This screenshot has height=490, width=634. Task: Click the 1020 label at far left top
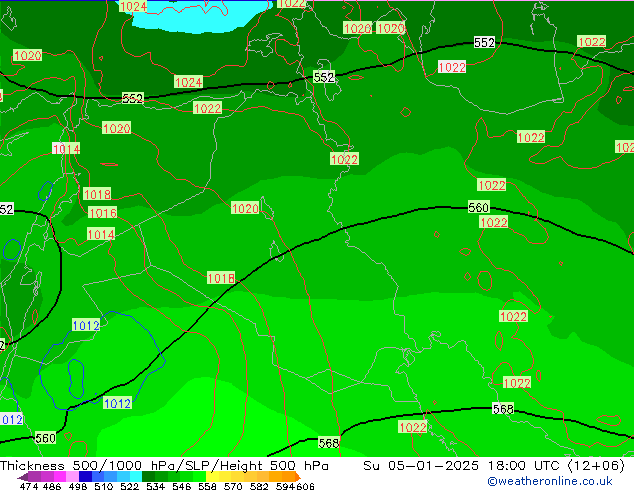(x=28, y=56)
